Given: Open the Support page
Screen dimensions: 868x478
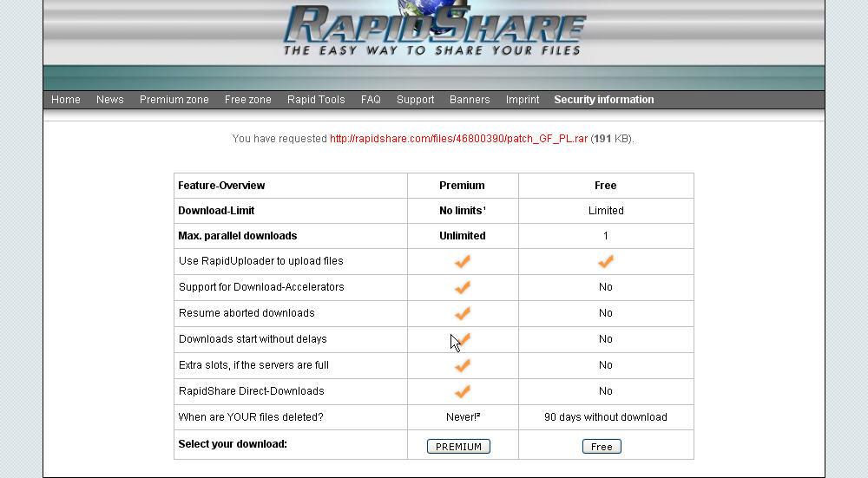Looking at the screenshot, I should 415,100.
